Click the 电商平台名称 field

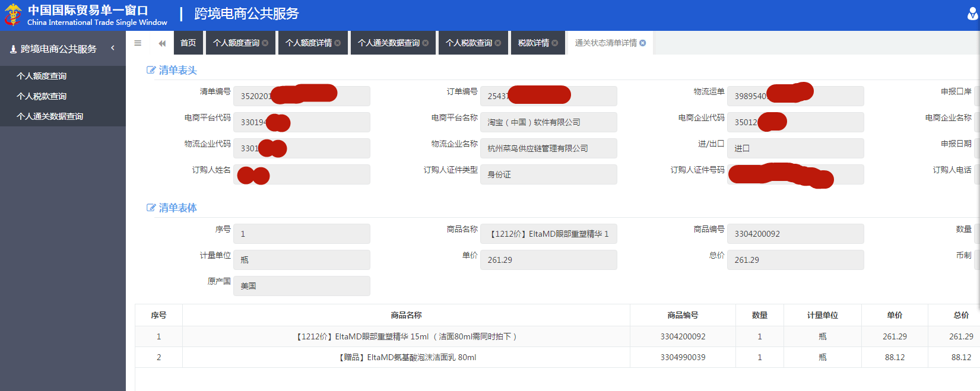click(x=548, y=122)
